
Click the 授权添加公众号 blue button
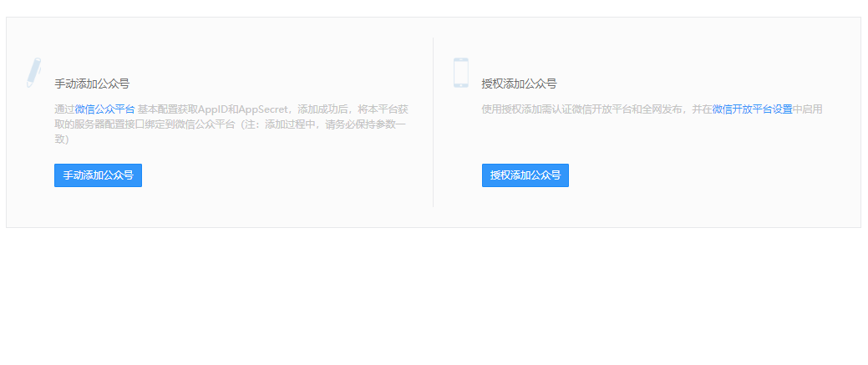point(525,175)
